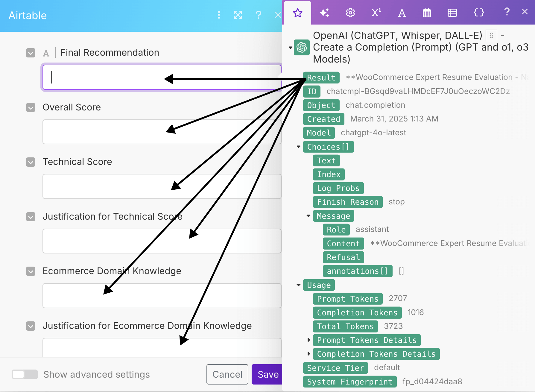This screenshot has height=392, width=535.
Task: Open the AI sparkle functions tab
Action: (324, 13)
